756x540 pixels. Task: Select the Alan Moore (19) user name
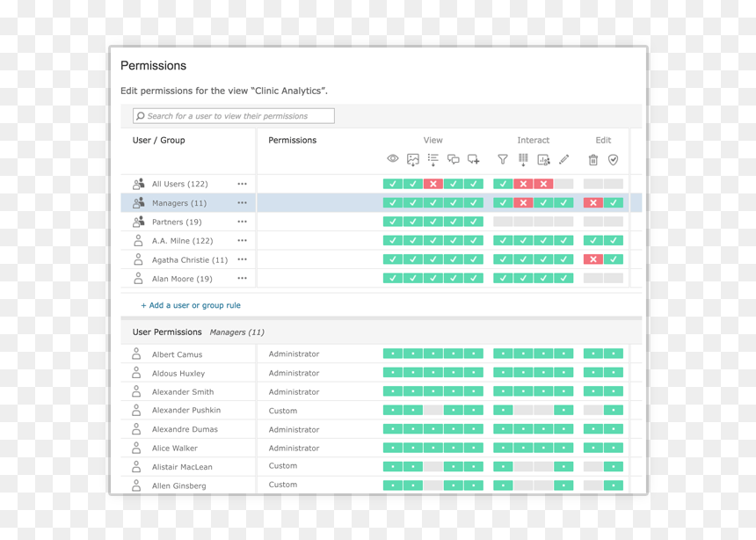182,279
